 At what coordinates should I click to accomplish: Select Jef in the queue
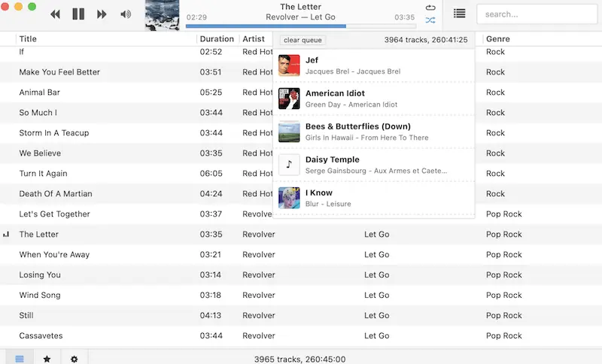pos(373,65)
